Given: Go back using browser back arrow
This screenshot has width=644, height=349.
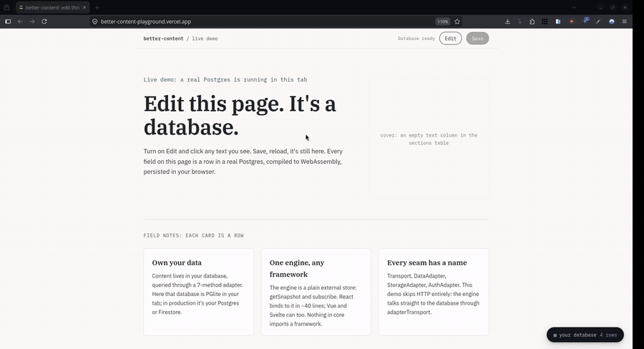Looking at the screenshot, I should coord(20,21).
